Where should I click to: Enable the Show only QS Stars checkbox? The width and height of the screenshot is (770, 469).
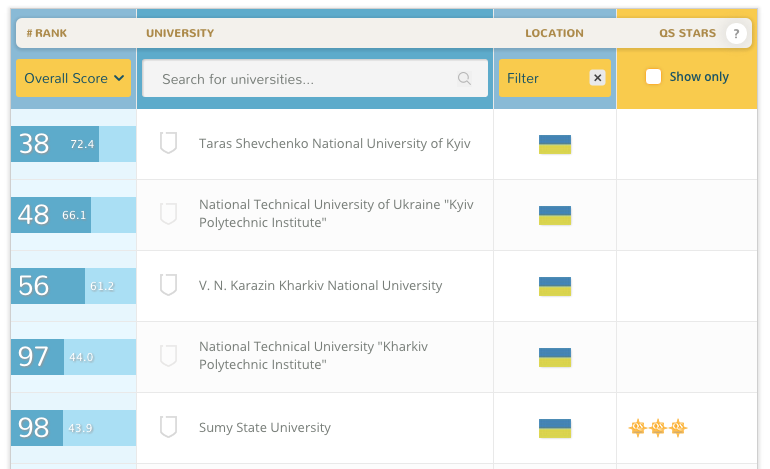[x=653, y=77]
